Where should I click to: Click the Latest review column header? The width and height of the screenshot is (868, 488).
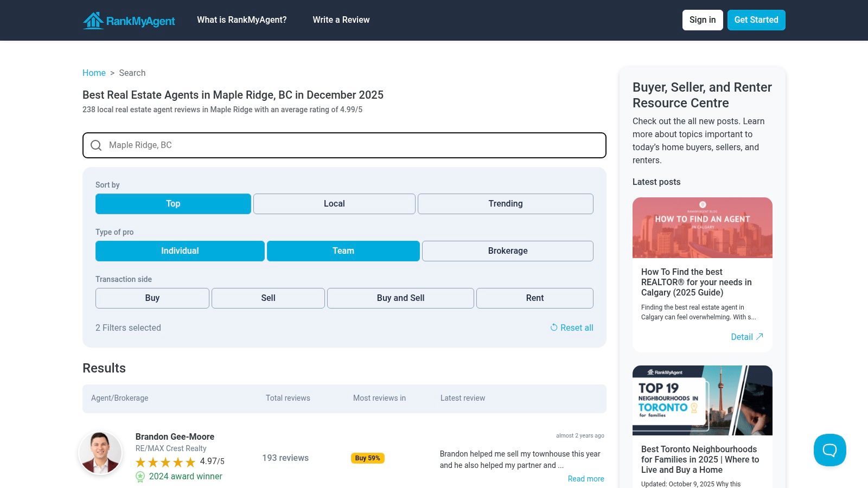pos(463,398)
